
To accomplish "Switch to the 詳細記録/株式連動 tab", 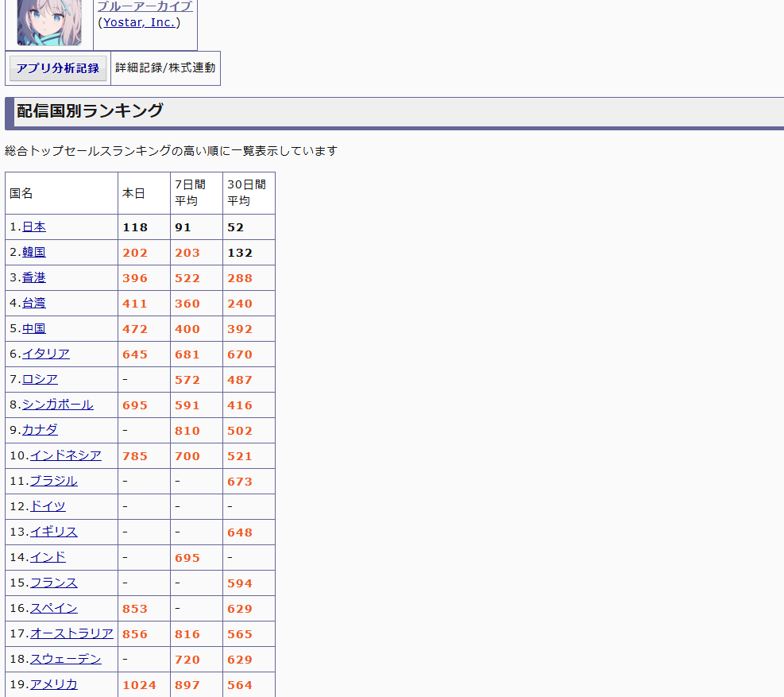I will [165, 68].
